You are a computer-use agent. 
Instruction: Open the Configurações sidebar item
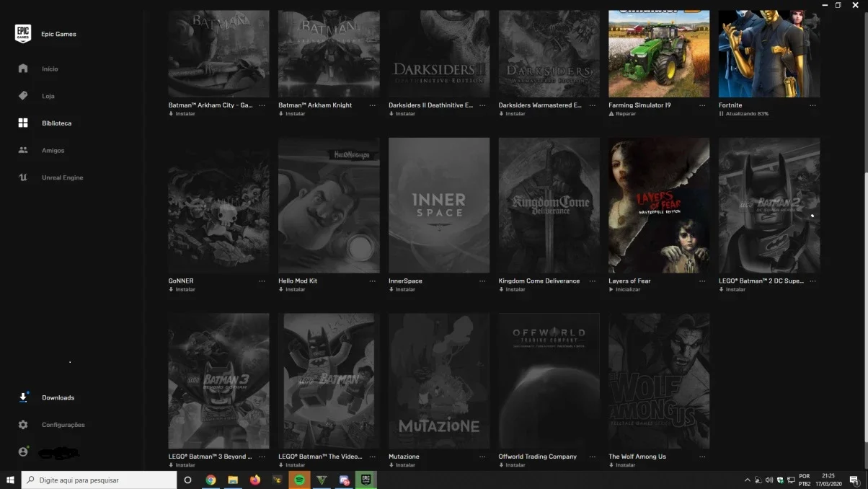point(63,425)
